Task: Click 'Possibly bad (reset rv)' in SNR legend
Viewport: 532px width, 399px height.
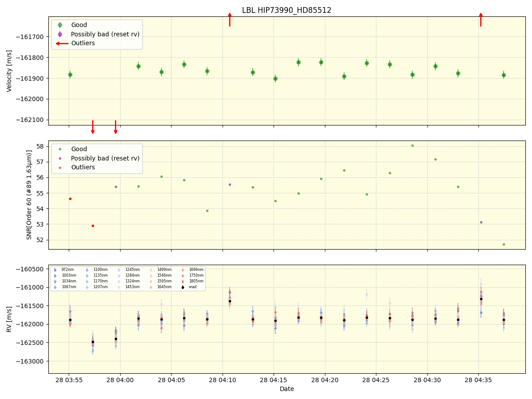Action: (x=105, y=158)
